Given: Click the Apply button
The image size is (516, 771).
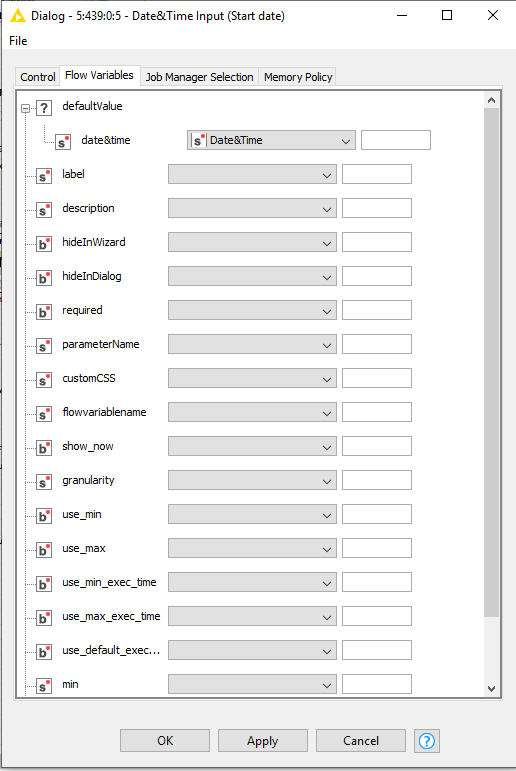Looking at the screenshot, I should click(x=263, y=741).
